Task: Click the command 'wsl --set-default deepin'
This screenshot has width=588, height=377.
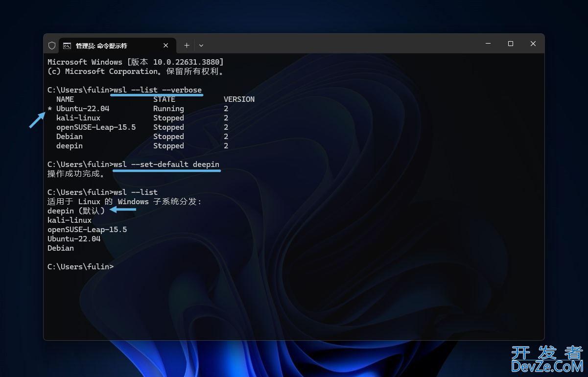Action: click(x=166, y=165)
